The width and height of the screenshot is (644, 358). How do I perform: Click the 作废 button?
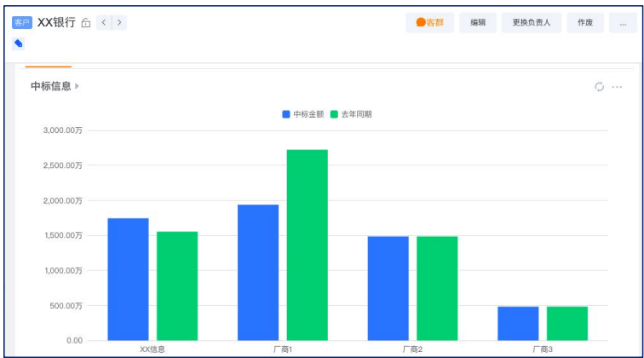pos(585,23)
